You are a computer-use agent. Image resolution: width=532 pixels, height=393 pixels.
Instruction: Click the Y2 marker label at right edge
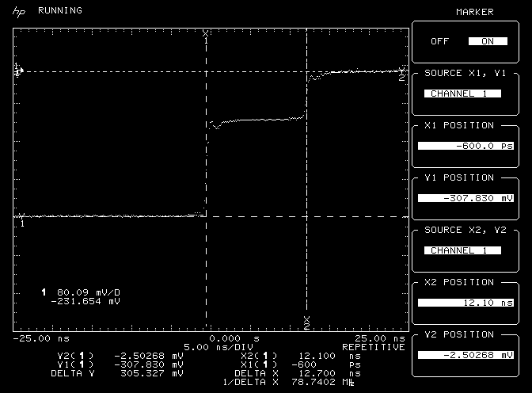(402, 77)
